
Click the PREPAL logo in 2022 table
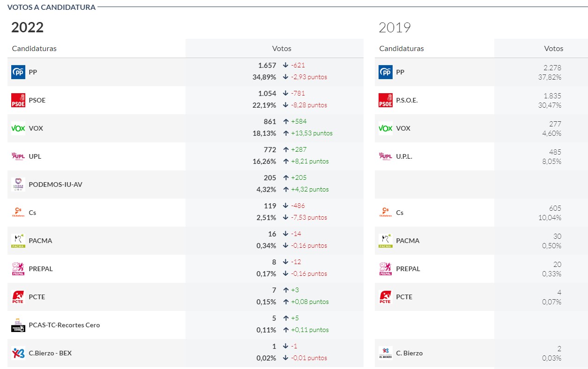pos(18,269)
